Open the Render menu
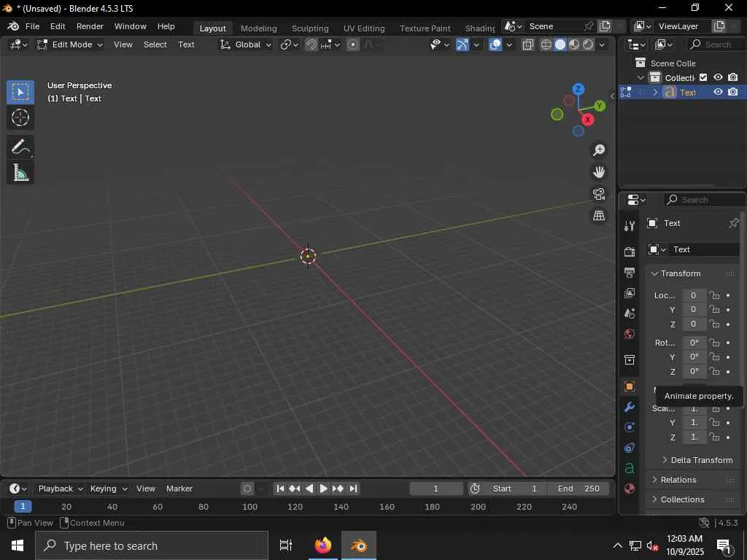747x560 pixels. pyautogui.click(x=90, y=26)
